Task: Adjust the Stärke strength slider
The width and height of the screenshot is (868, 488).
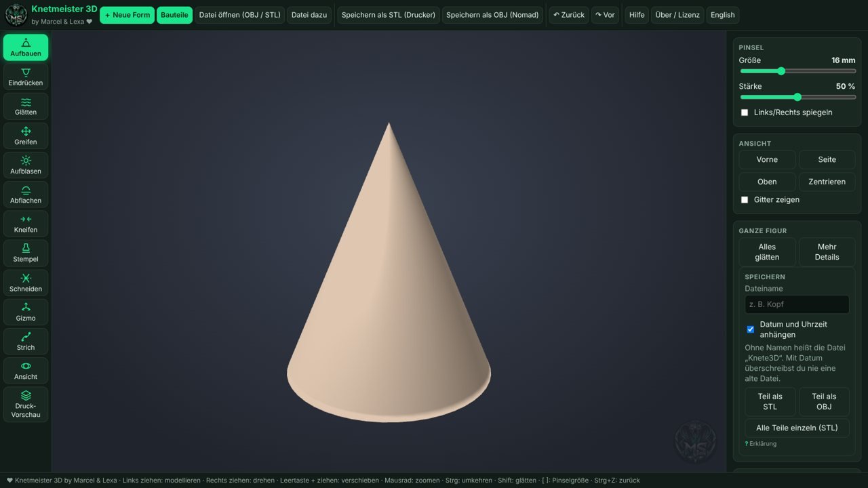Action: point(797,97)
